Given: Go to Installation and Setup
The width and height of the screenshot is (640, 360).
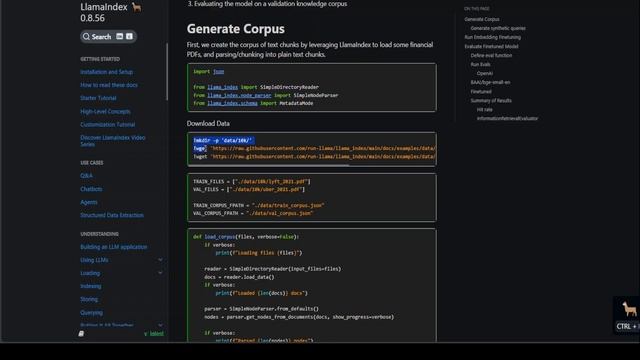Looking at the screenshot, I should tap(107, 72).
